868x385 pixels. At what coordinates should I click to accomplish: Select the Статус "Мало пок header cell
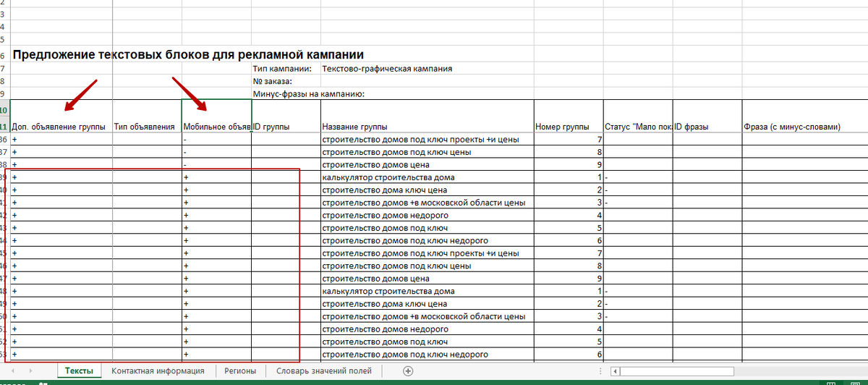pyautogui.click(x=638, y=116)
